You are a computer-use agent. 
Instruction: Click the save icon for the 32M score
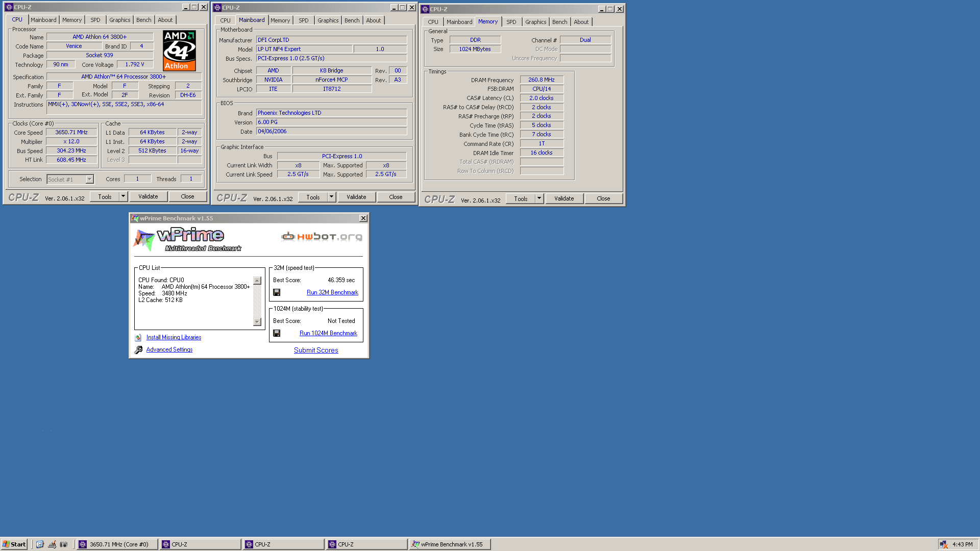click(277, 292)
